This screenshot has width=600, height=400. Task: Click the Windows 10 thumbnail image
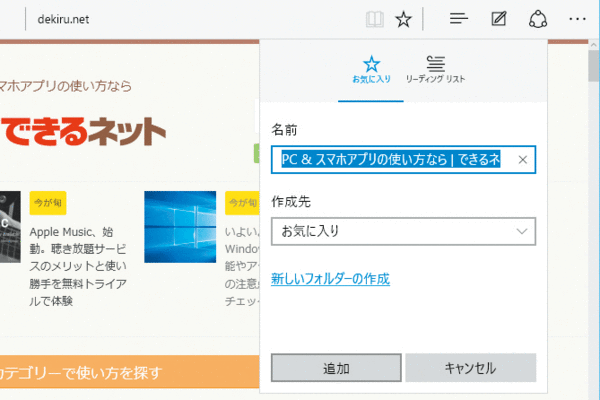(180, 227)
